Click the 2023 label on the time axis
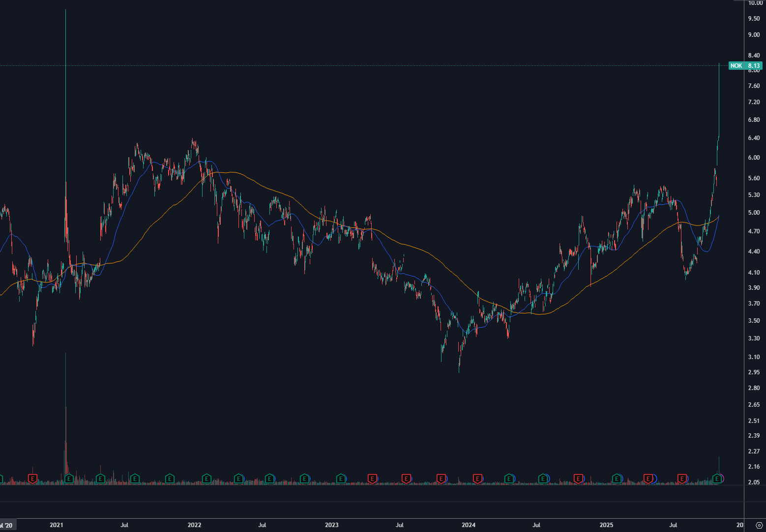Image resolution: width=766 pixels, height=532 pixels. click(332, 525)
